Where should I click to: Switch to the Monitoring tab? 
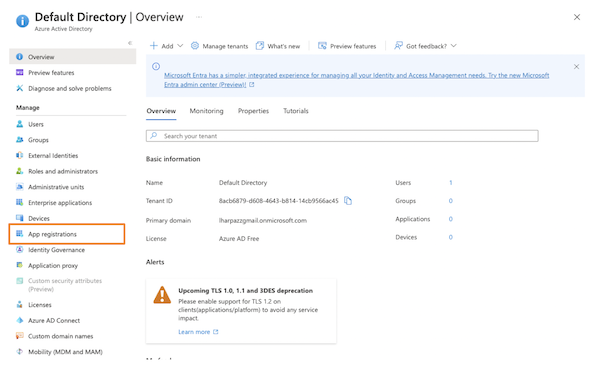(206, 111)
